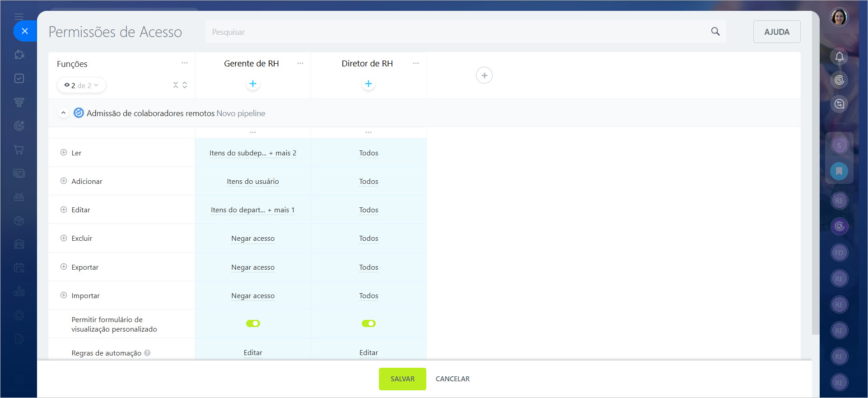Expand all sections with arrows icon

click(185, 85)
